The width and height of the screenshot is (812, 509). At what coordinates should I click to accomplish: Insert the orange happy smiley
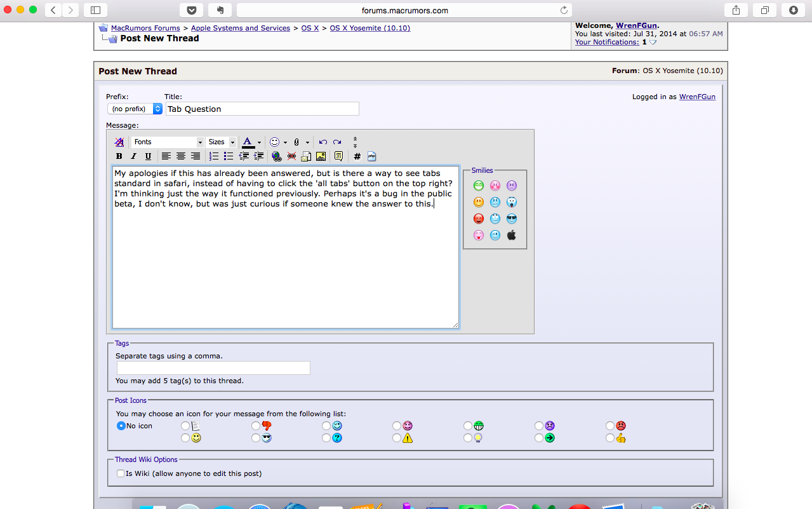[x=479, y=202]
